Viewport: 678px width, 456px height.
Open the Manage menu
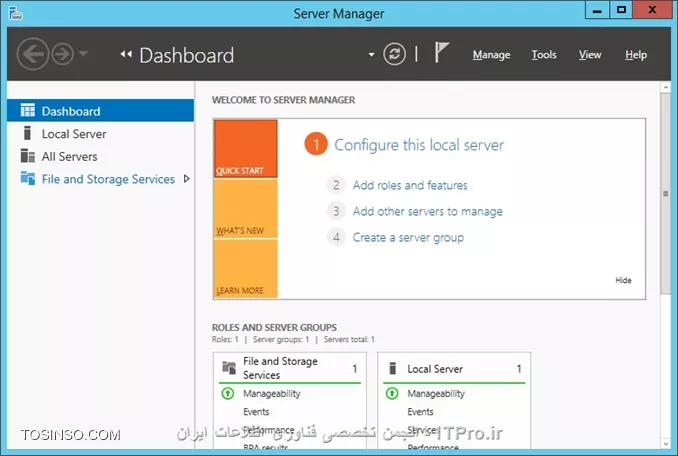point(491,55)
